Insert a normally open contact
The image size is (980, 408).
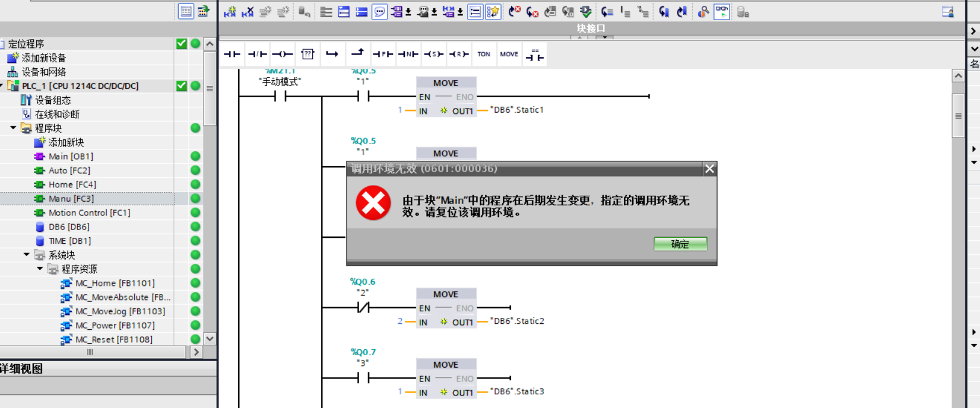[231, 55]
